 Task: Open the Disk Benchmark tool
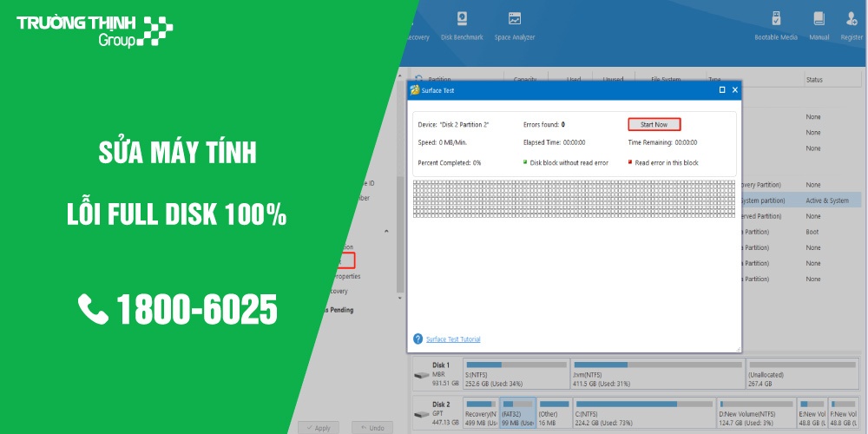click(x=462, y=26)
